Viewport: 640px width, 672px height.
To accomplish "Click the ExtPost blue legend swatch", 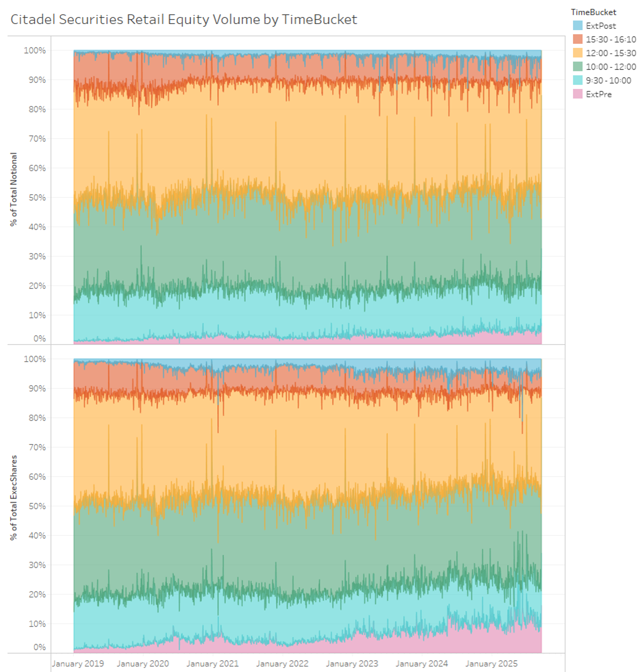I will [578, 26].
